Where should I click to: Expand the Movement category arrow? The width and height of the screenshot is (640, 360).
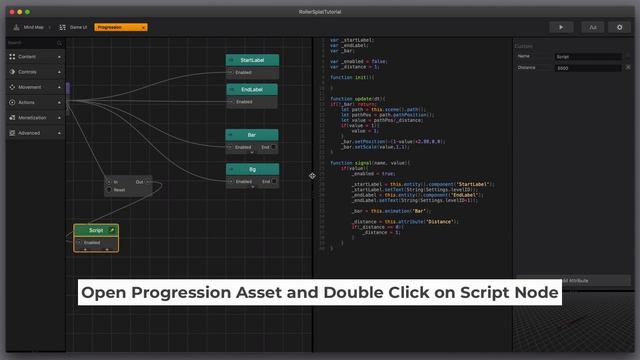(x=59, y=87)
